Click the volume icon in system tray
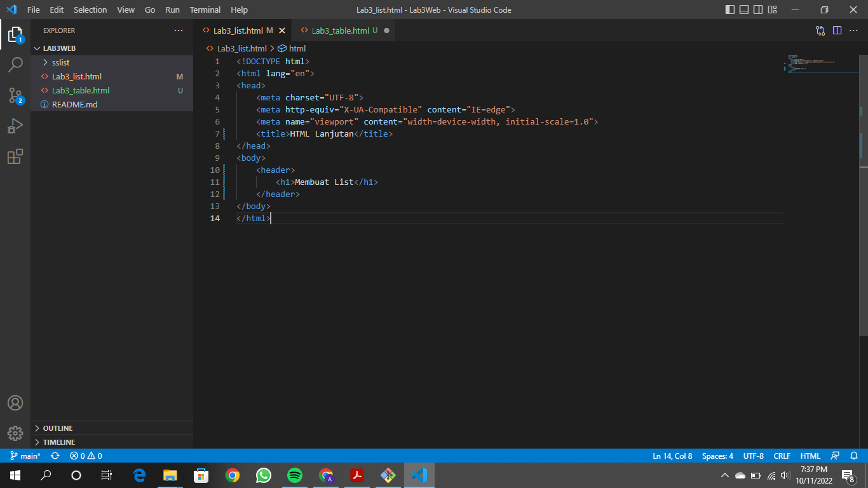This screenshot has height=488, width=868. (x=785, y=475)
